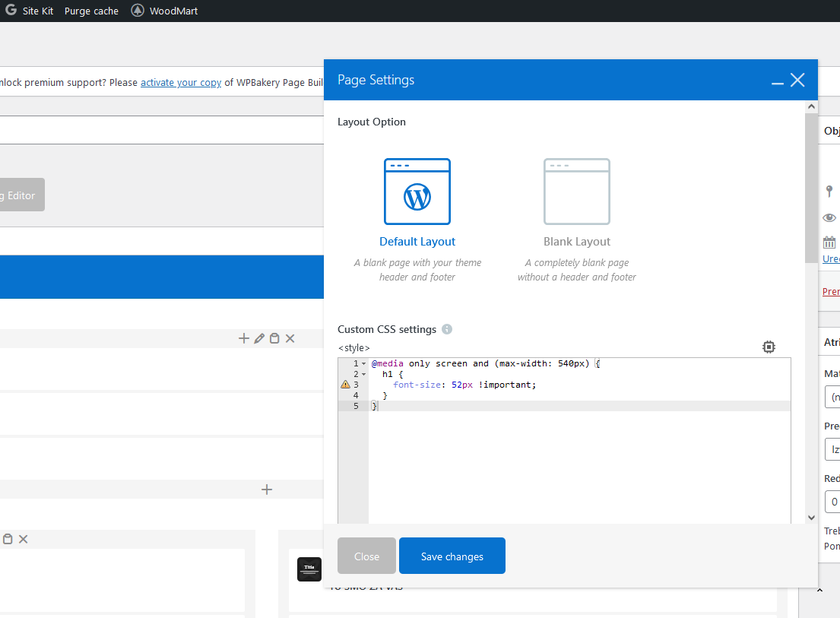Screen dimensions: 840x618
Task: Click the clipboard icon in lower-left column controls
Action: (8, 539)
